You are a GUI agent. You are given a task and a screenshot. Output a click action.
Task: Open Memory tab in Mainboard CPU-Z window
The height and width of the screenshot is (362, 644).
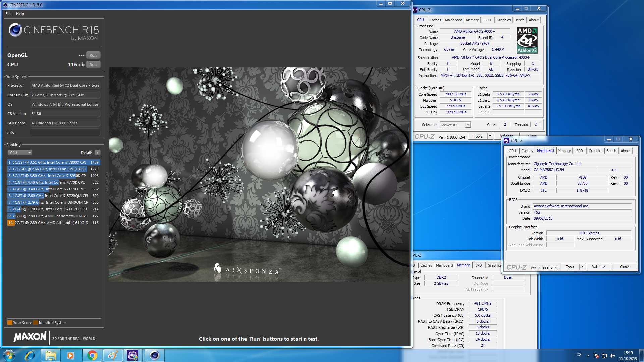click(564, 151)
